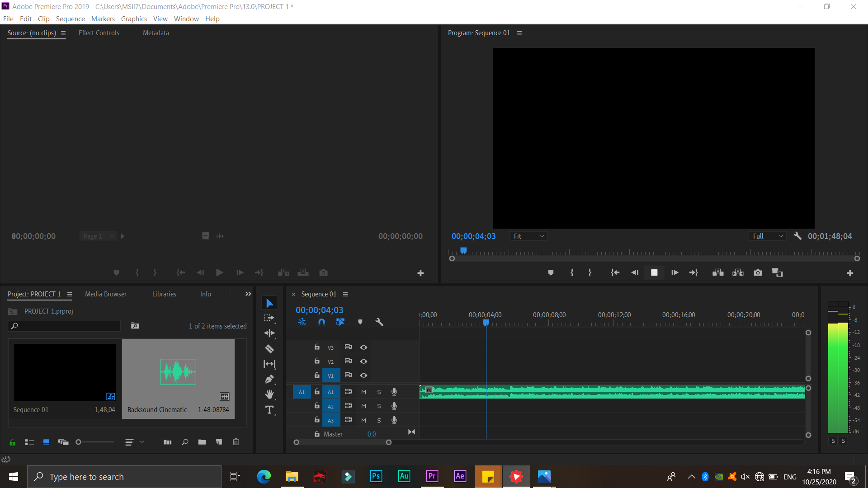Viewport: 868px width, 488px height.
Task: Toggle Linked Selection in timeline
Action: (x=340, y=322)
